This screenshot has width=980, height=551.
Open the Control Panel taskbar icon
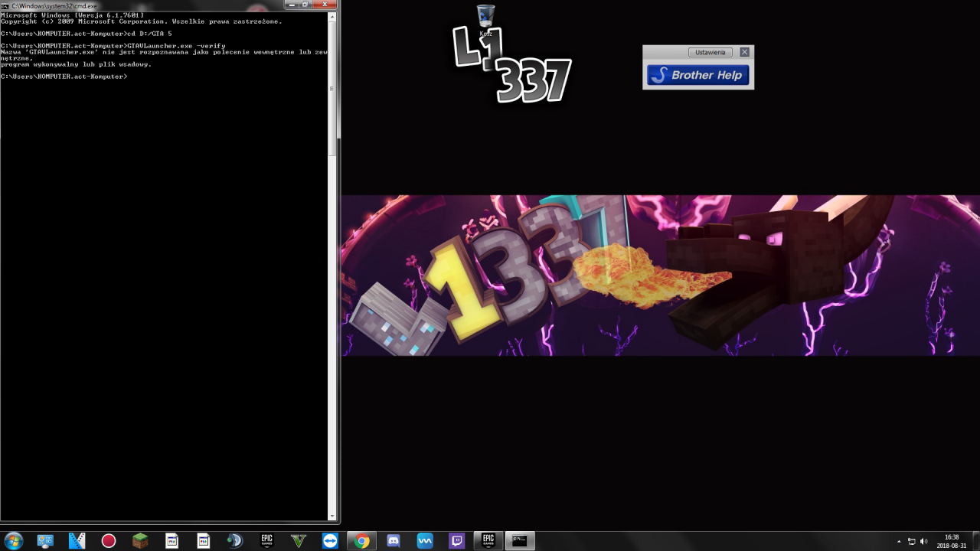[45, 541]
